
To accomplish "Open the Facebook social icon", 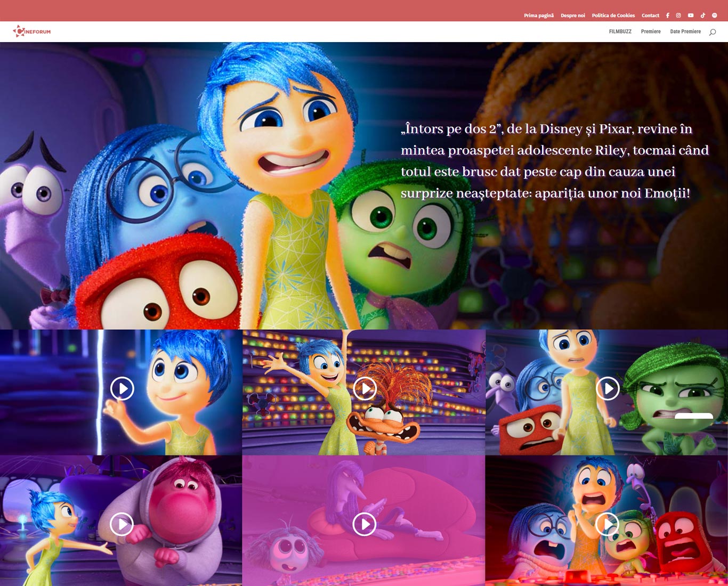I will coord(667,15).
